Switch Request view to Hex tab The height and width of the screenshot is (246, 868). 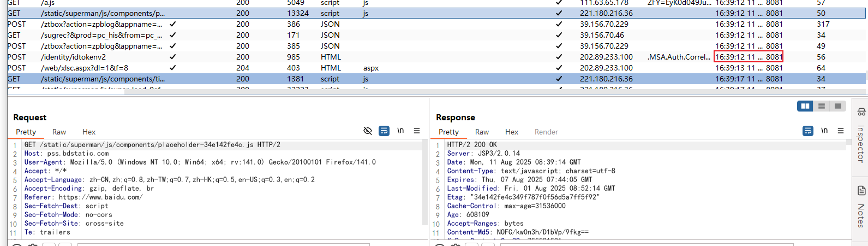(89, 132)
